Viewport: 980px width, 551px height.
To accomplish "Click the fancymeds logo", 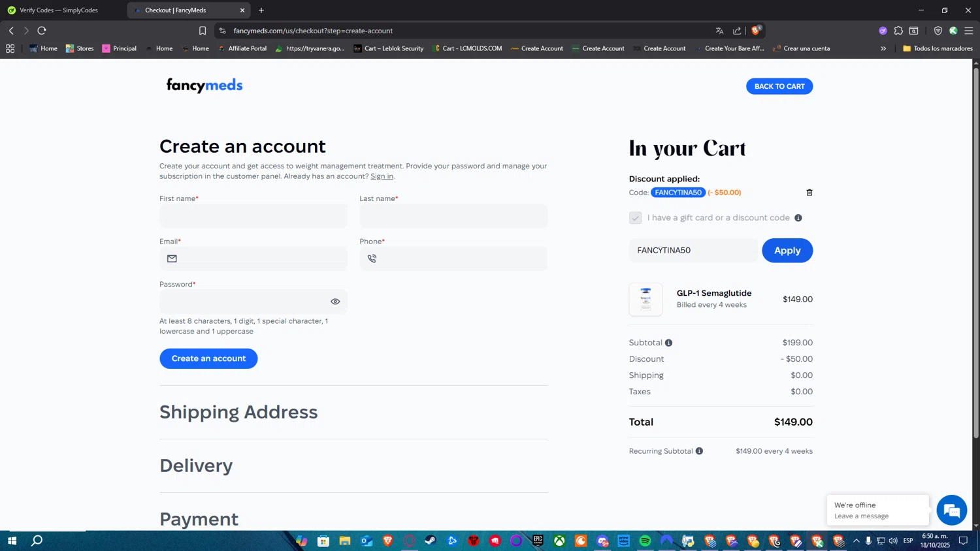I will tap(204, 86).
